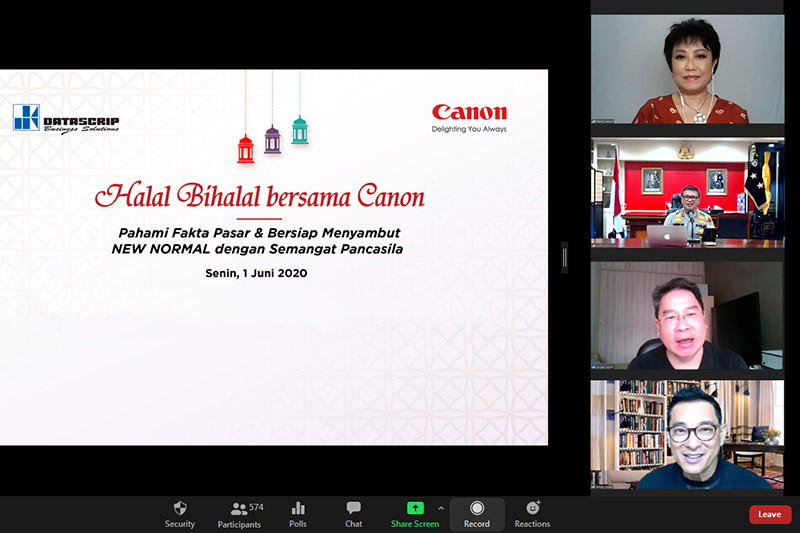The image size is (800, 533).
Task: Click the Reactions label in toolbar
Action: tap(532, 524)
